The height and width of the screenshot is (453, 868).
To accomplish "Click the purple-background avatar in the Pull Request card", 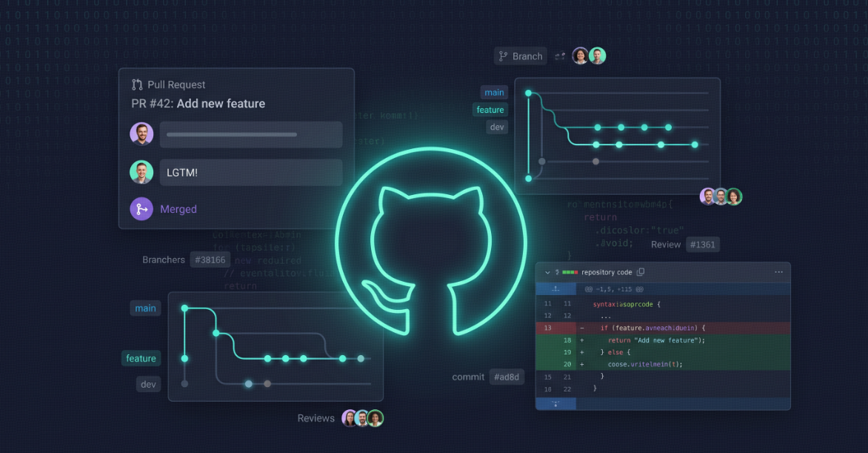I will 141,133.
